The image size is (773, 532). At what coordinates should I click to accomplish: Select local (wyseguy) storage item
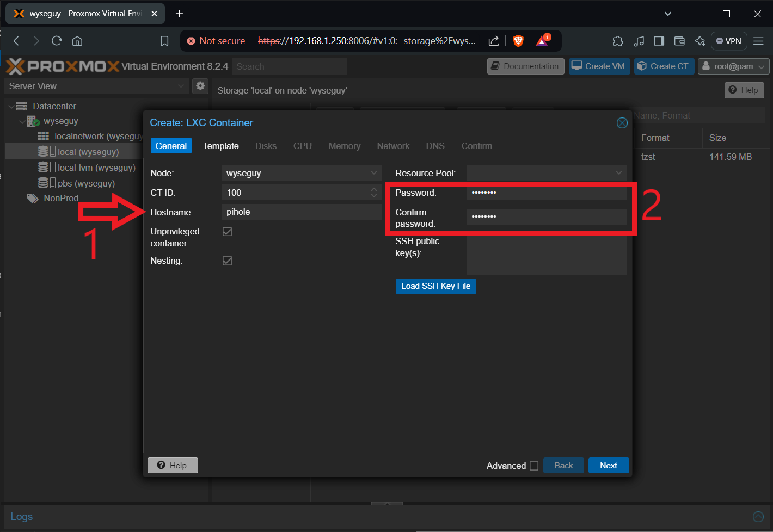[78, 152]
